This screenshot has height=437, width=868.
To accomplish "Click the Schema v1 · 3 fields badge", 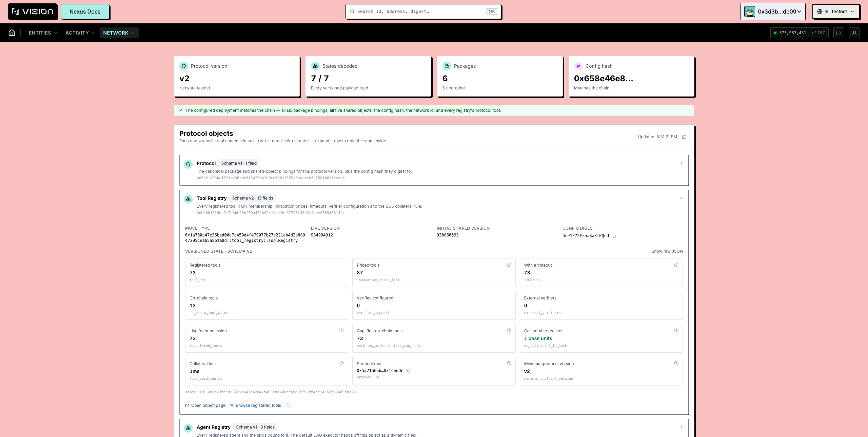I will (x=255, y=427).
